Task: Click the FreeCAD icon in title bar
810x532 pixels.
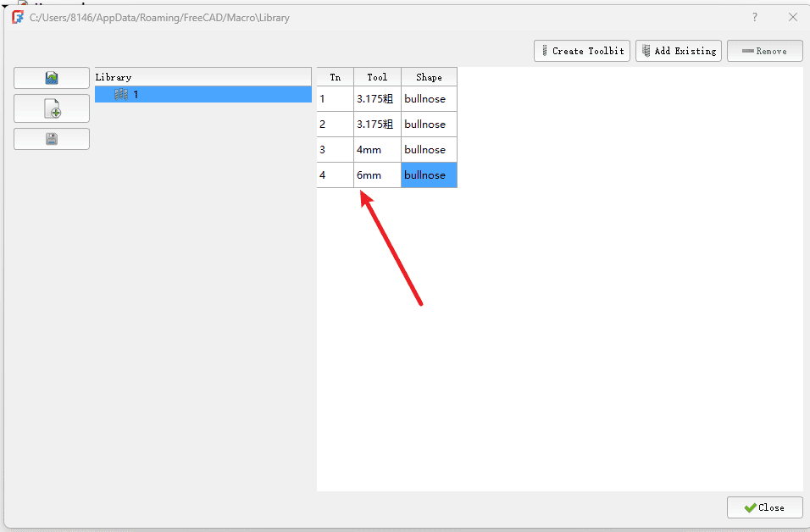Action: tap(17, 17)
